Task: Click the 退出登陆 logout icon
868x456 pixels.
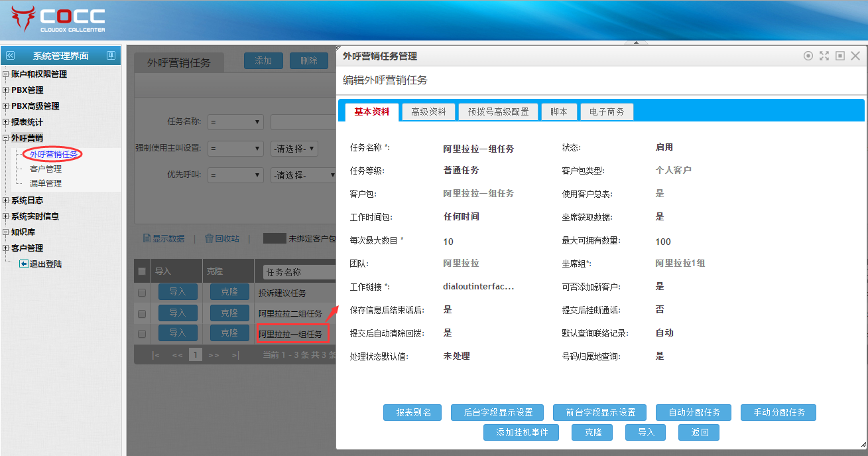Action: (x=23, y=264)
